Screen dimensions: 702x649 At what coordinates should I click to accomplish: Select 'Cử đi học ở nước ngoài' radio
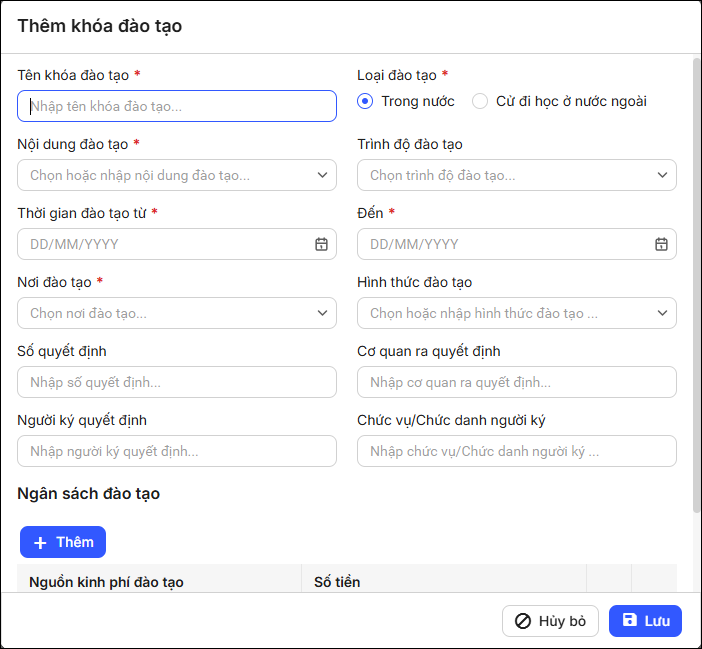[480, 101]
